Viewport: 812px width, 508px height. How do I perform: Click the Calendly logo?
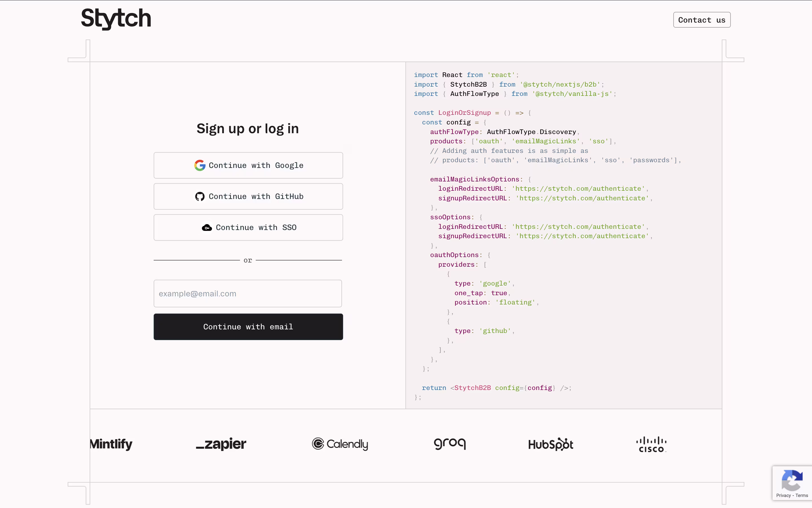coord(340,444)
